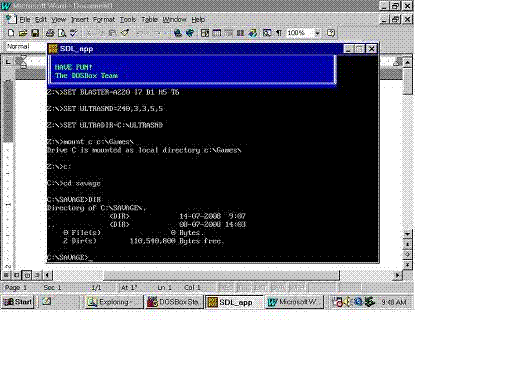Click the WPH indicator in status bar
The image size is (512, 384).
pyautogui.click(x=297, y=287)
